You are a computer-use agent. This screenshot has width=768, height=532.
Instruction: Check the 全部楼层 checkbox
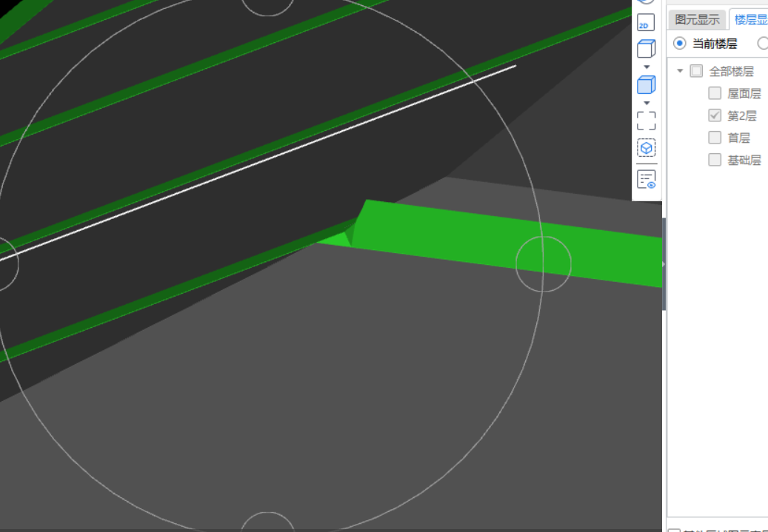tap(696, 71)
